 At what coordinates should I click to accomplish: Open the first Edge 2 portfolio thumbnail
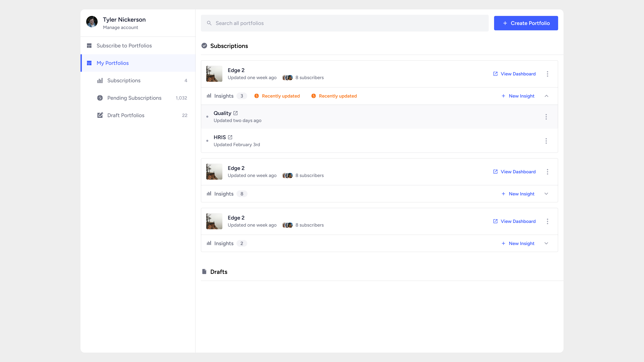click(x=214, y=74)
